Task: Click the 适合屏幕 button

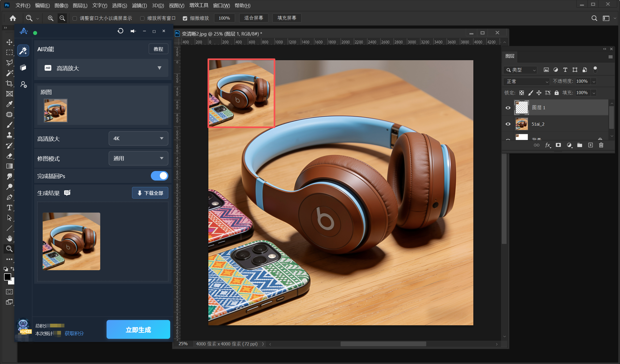Action: (254, 18)
